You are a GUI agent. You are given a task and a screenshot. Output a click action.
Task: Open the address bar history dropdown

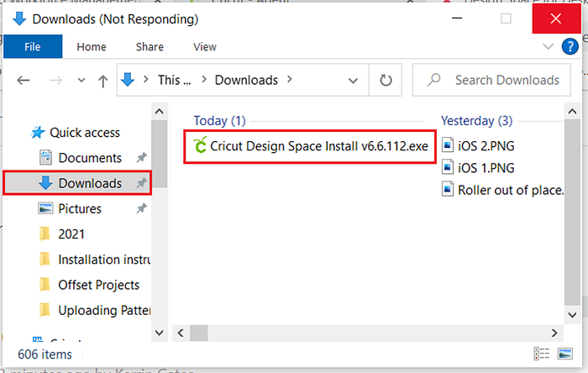click(x=353, y=81)
